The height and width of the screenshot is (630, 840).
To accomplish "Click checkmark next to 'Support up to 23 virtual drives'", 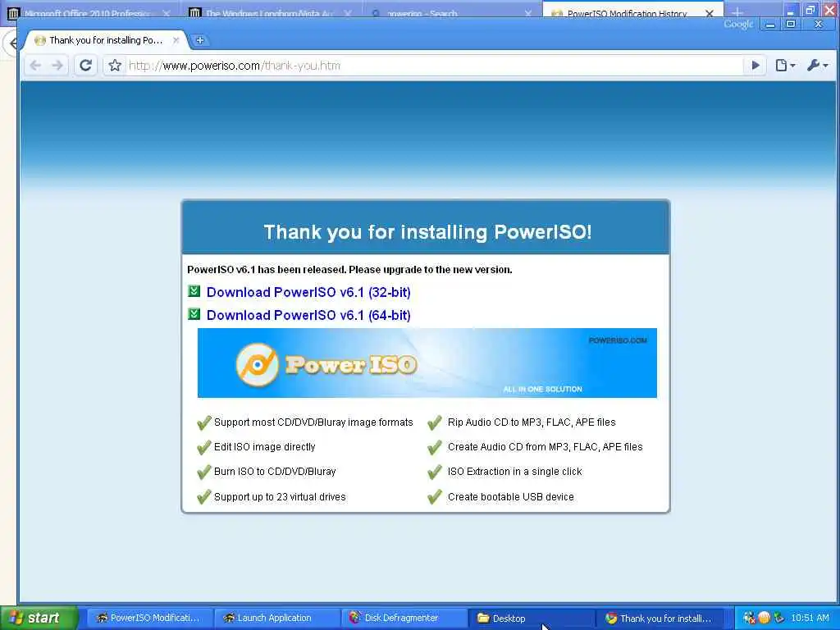I will 204,497.
